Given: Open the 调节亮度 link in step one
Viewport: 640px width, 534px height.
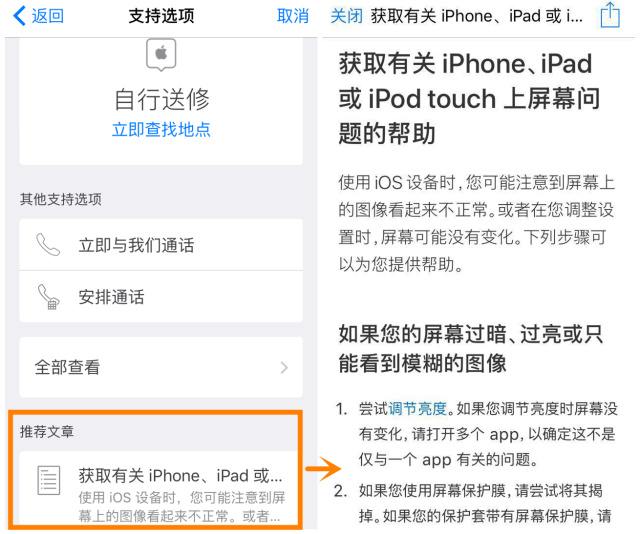Looking at the screenshot, I should pos(417,408).
